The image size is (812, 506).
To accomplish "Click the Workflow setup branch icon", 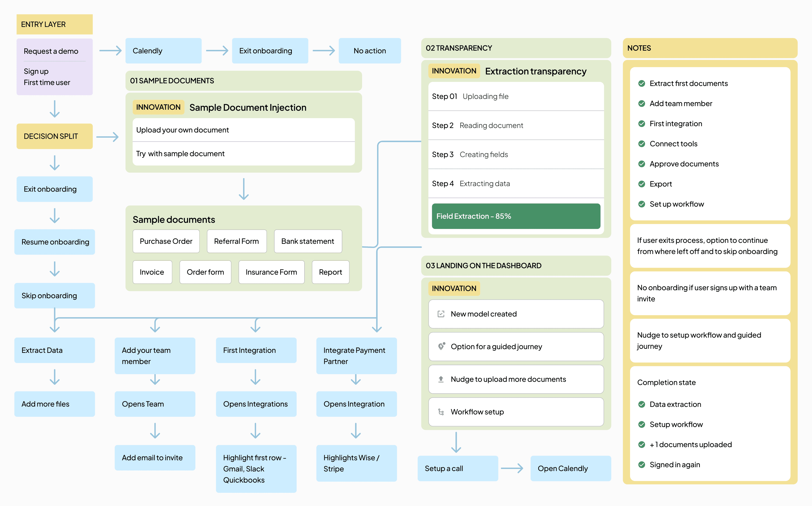I will [441, 412].
